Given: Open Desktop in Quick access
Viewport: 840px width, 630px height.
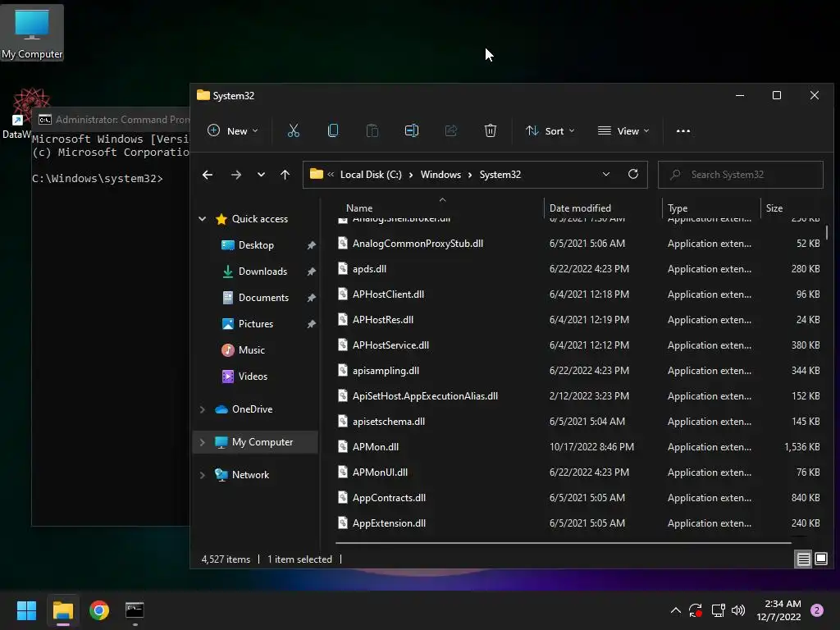Looking at the screenshot, I should pyautogui.click(x=256, y=244).
